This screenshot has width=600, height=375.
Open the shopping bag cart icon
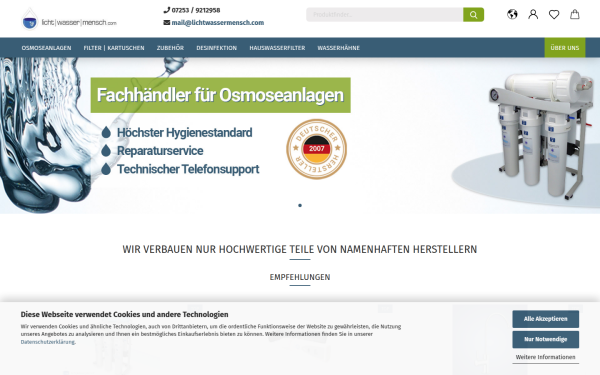[x=575, y=15]
